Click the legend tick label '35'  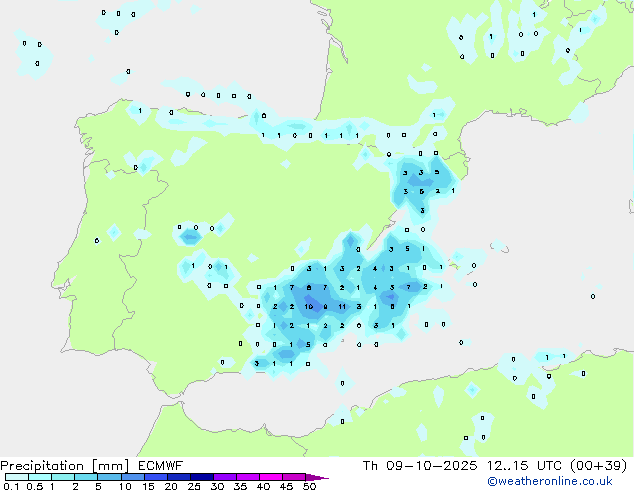240,486
